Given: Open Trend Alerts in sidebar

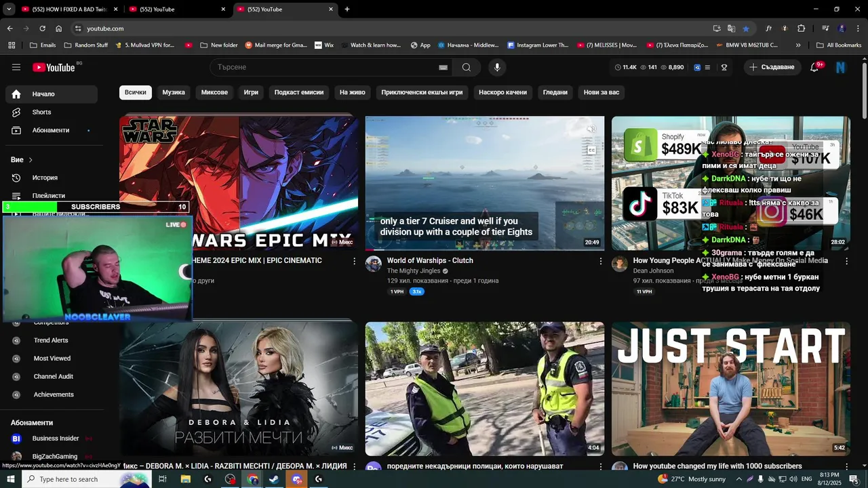Looking at the screenshot, I should pos(52,340).
